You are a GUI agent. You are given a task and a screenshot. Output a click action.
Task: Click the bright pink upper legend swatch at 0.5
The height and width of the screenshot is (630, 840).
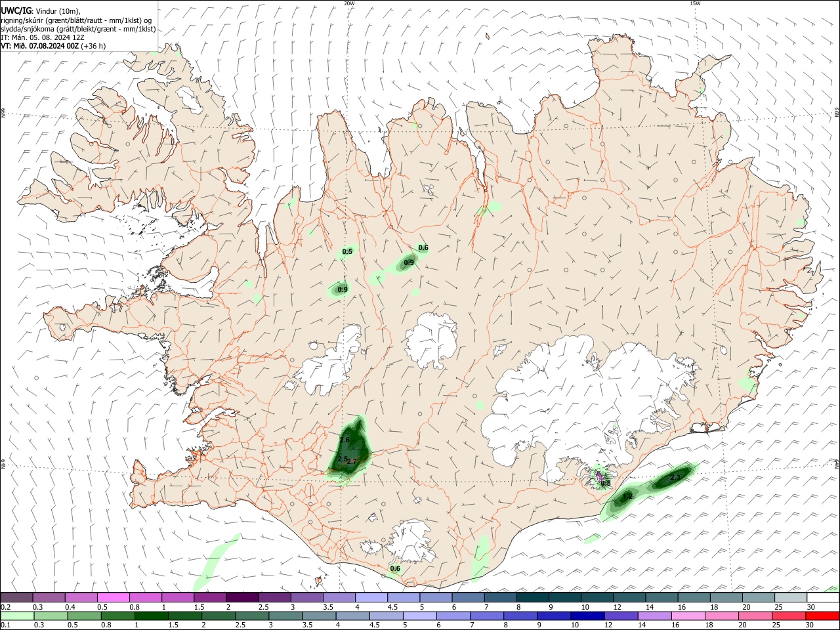coord(113,597)
